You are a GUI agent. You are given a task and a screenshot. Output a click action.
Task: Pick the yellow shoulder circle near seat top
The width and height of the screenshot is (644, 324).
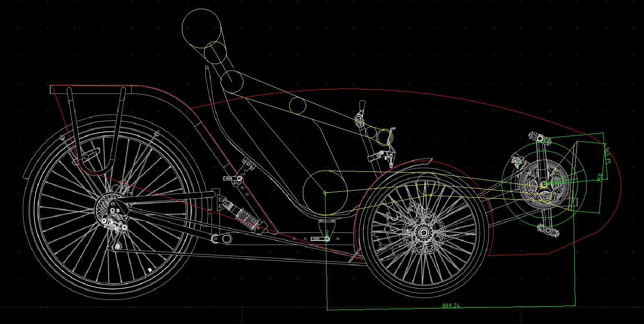(x=232, y=82)
